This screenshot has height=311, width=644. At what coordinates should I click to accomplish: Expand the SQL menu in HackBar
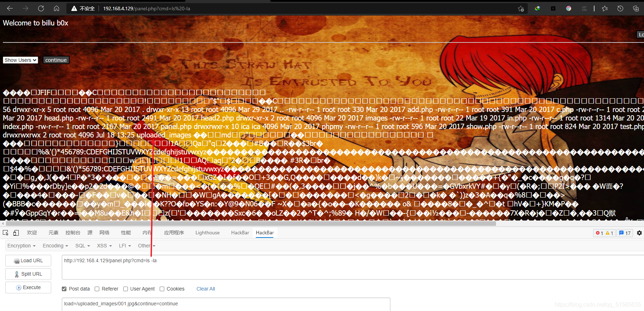(x=82, y=246)
